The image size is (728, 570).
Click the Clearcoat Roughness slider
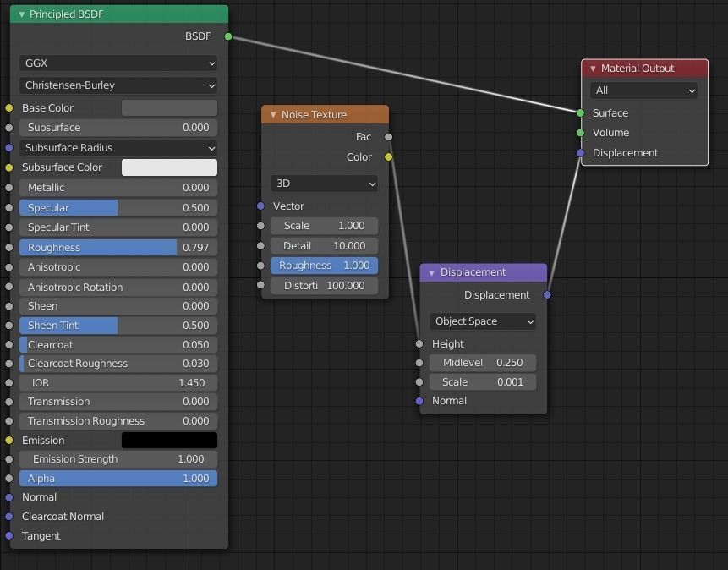[118, 364]
